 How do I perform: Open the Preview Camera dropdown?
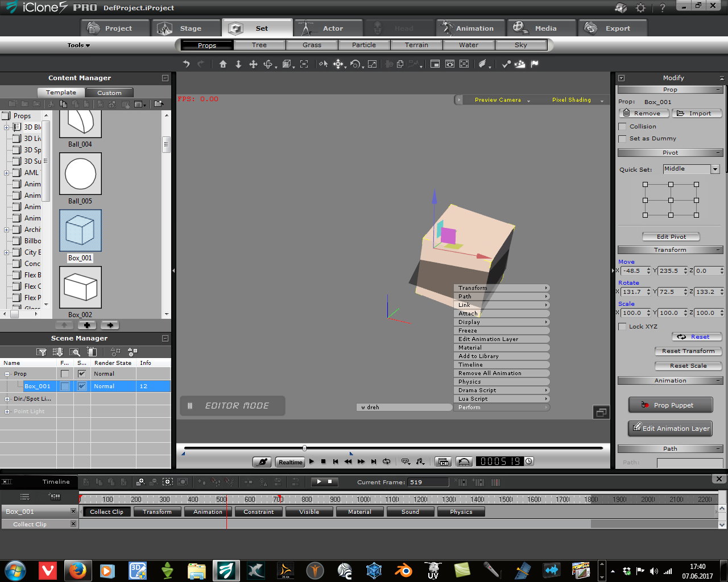pyautogui.click(x=502, y=100)
